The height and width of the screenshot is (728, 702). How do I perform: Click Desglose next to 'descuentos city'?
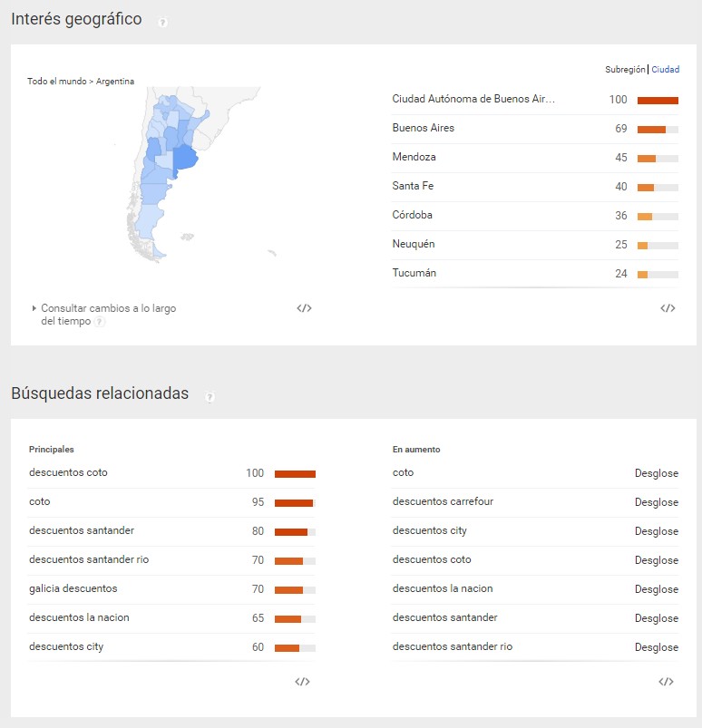(x=656, y=531)
